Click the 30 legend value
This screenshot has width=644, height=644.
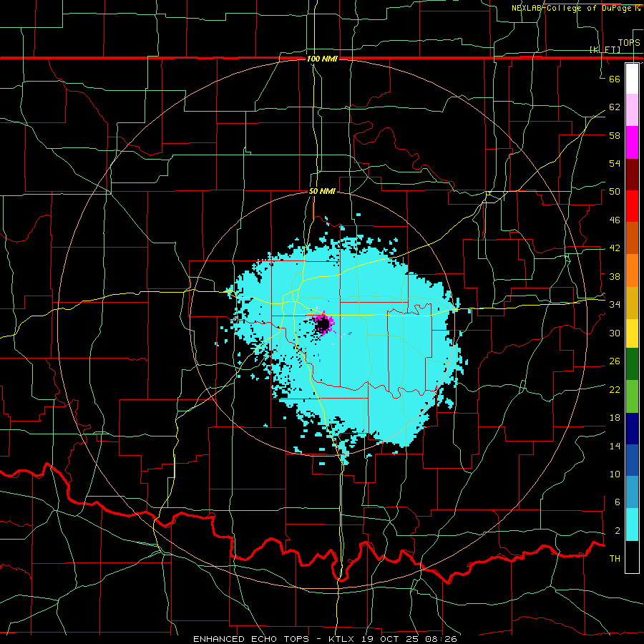(615, 333)
